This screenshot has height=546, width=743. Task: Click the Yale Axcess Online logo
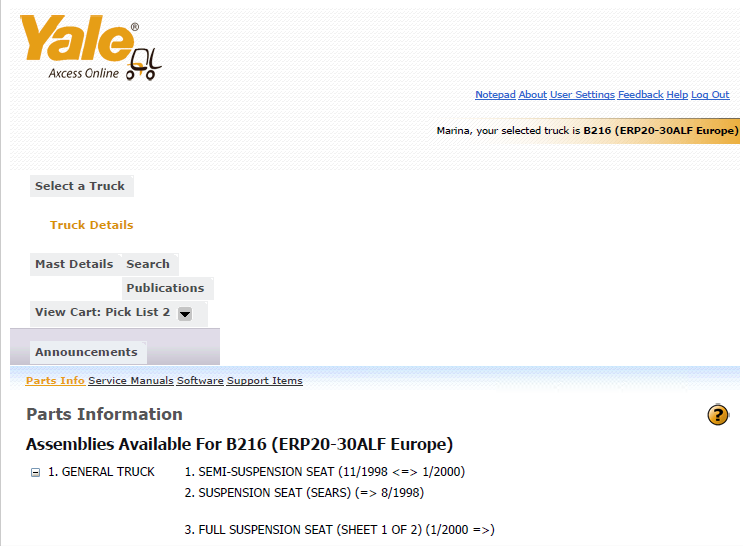[91, 47]
